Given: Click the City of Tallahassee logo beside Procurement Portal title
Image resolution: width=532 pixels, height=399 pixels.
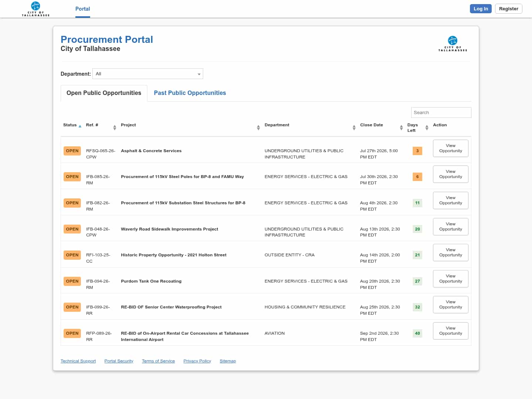Looking at the screenshot, I should (x=453, y=44).
